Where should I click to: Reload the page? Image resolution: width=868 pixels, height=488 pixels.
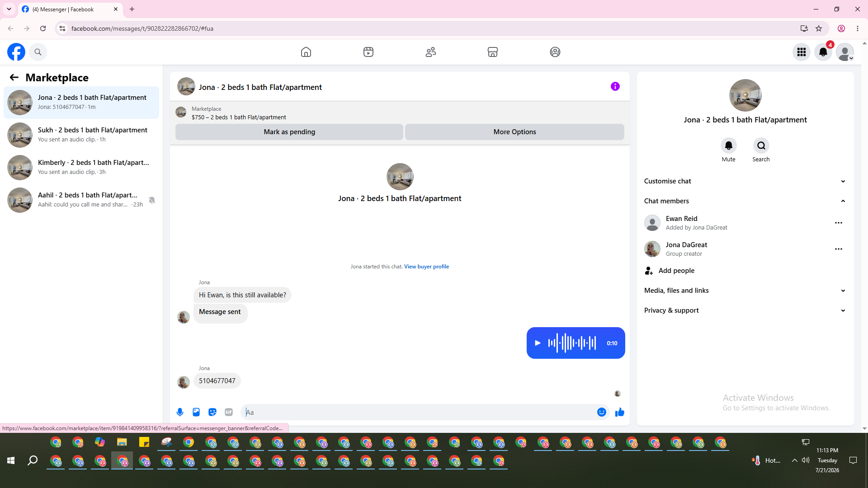pos(43,28)
